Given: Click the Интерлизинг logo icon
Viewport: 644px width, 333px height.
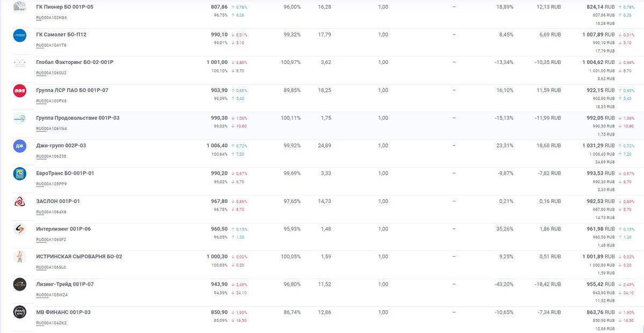Looking at the screenshot, I should pyautogui.click(x=20, y=229).
